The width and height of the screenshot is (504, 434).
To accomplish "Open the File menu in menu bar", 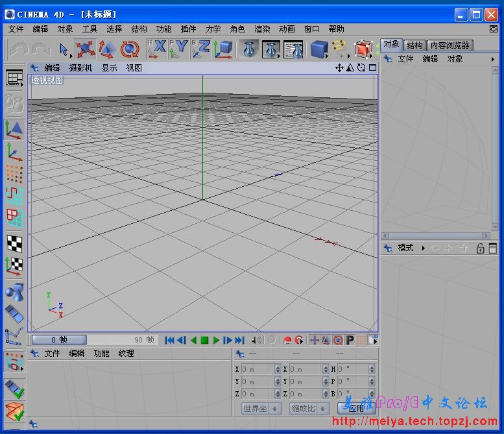I will [x=16, y=29].
